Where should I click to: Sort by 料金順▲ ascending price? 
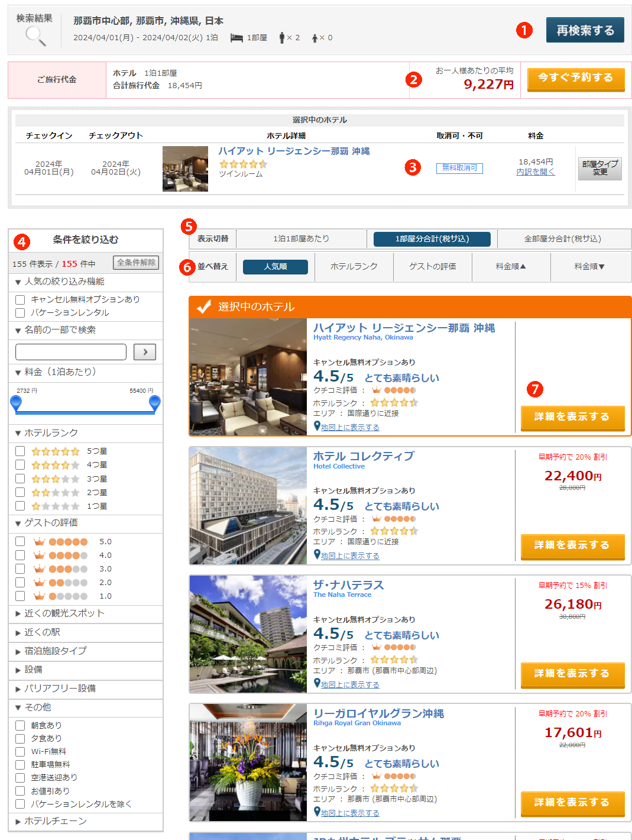point(511,267)
